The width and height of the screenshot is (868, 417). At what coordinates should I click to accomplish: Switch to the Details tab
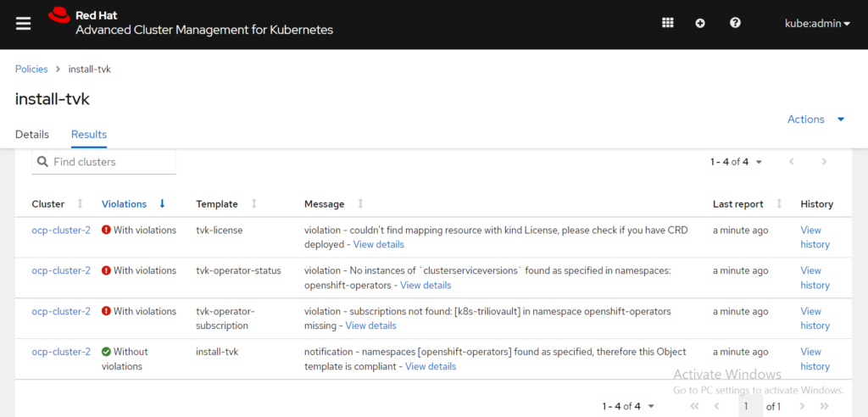32,135
